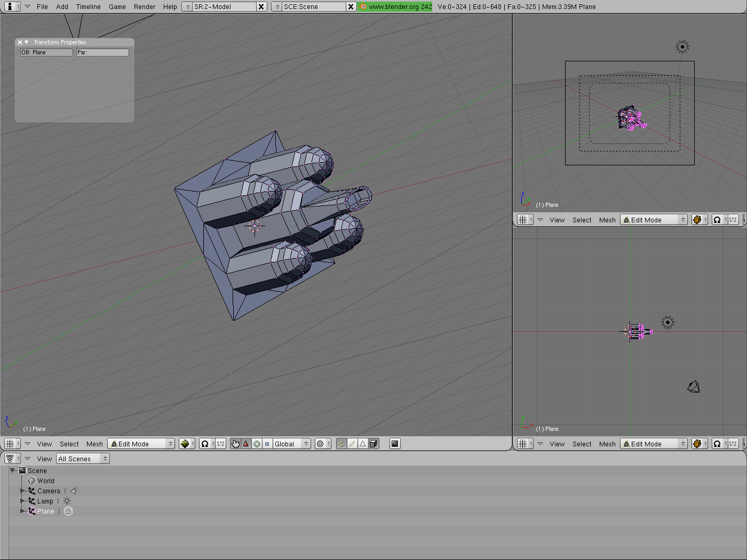Open the Mesh menu in main viewport
The width and height of the screenshot is (747, 560).
(x=94, y=444)
